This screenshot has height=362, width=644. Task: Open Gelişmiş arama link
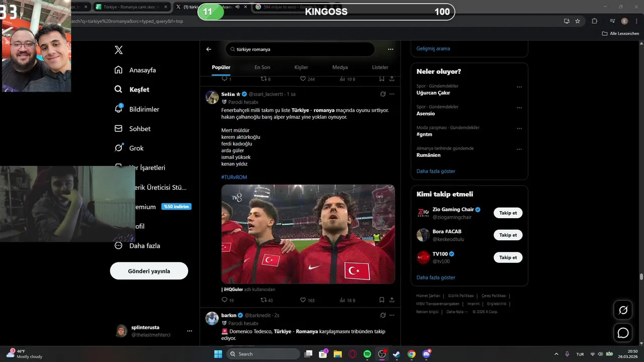point(433,49)
